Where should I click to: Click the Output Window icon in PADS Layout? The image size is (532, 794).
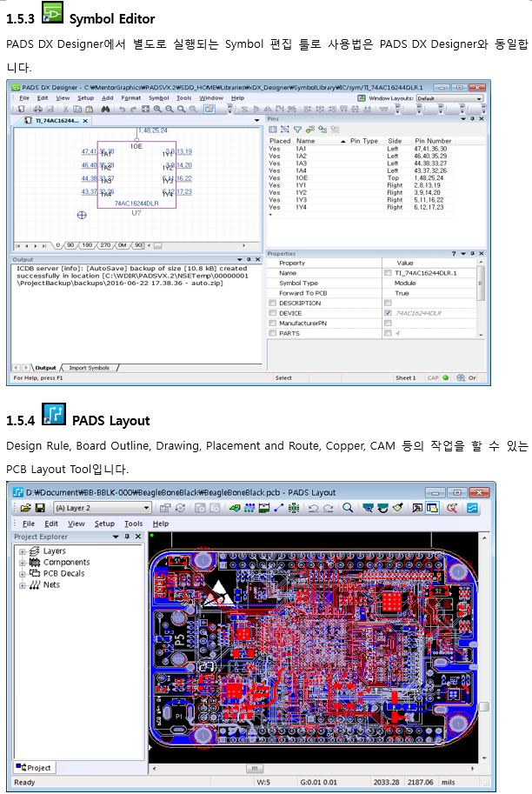[417, 508]
